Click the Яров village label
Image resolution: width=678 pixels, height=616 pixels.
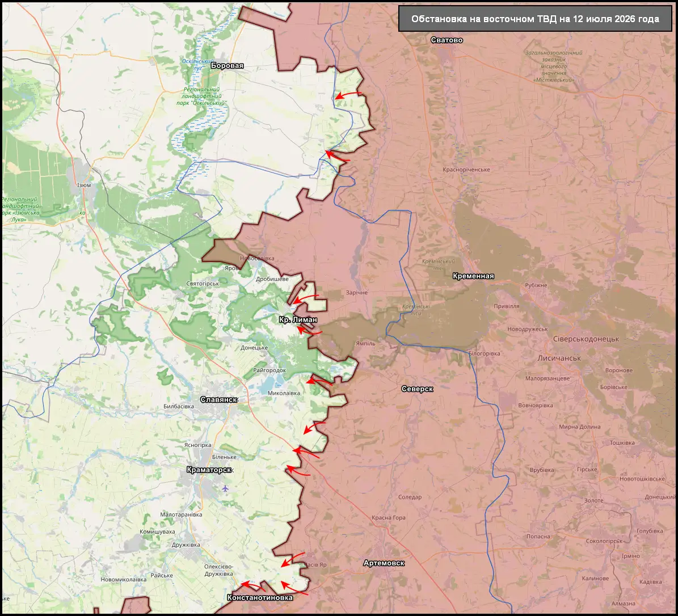point(233,268)
